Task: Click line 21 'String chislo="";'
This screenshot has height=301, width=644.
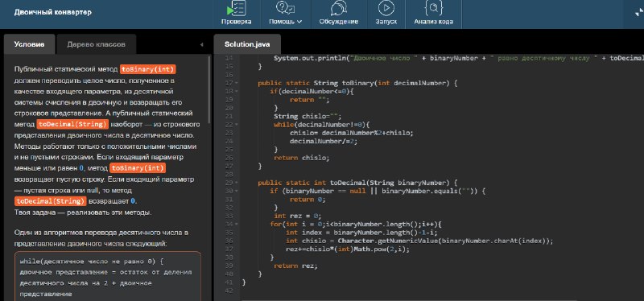Action: coord(308,116)
